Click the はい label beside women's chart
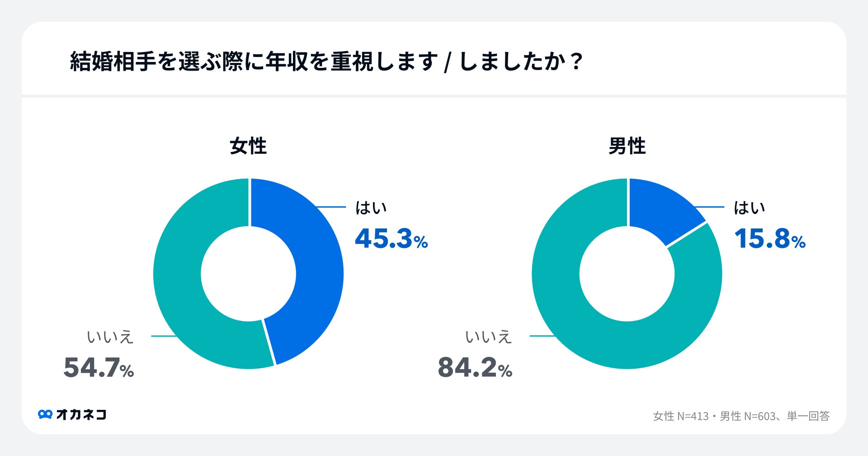 point(371,208)
